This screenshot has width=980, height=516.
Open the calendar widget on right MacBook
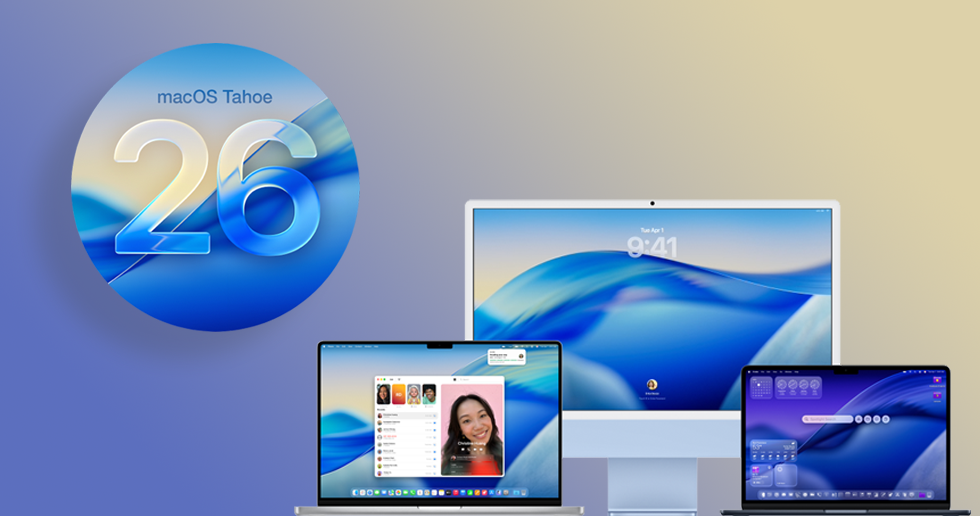click(761, 387)
